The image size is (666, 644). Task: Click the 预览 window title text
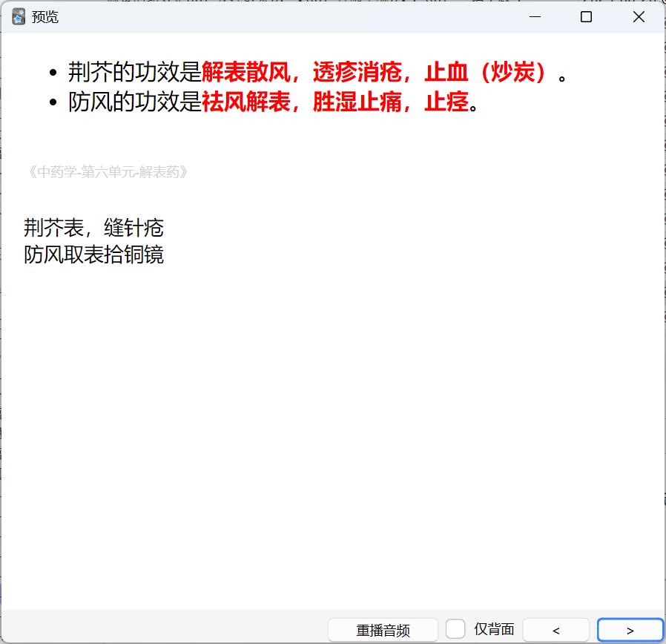(x=44, y=17)
